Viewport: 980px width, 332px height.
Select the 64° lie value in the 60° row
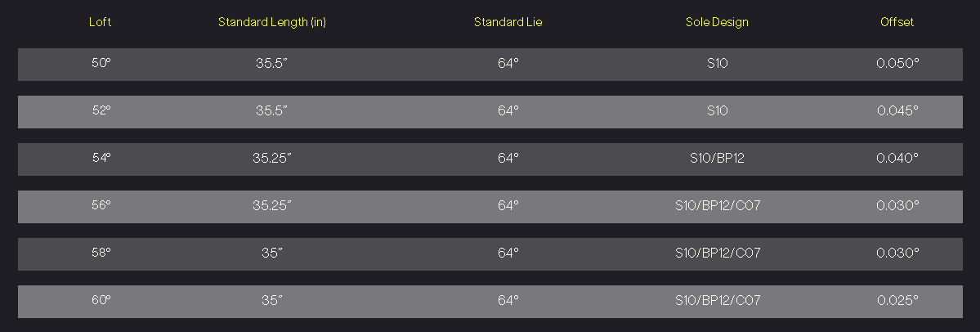(x=508, y=300)
